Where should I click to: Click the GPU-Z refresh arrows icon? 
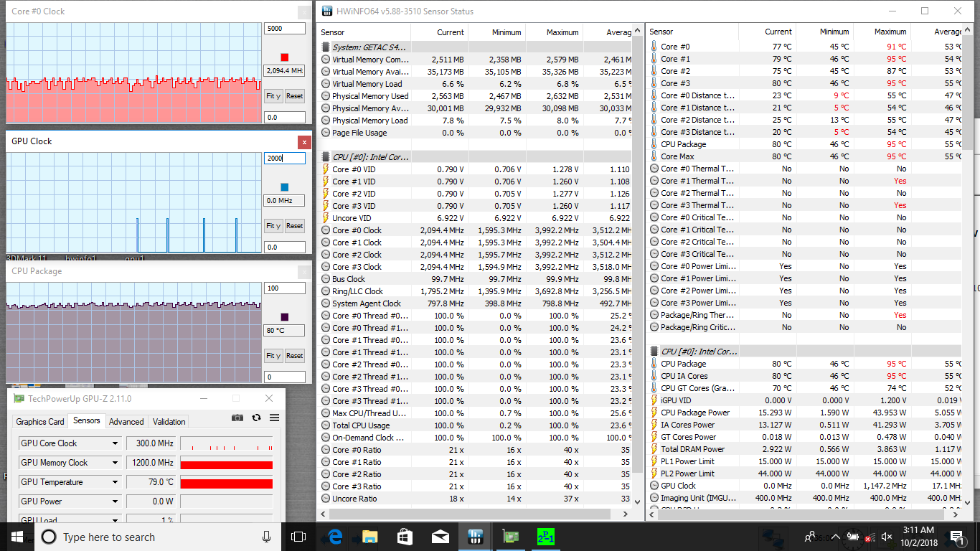click(x=256, y=418)
